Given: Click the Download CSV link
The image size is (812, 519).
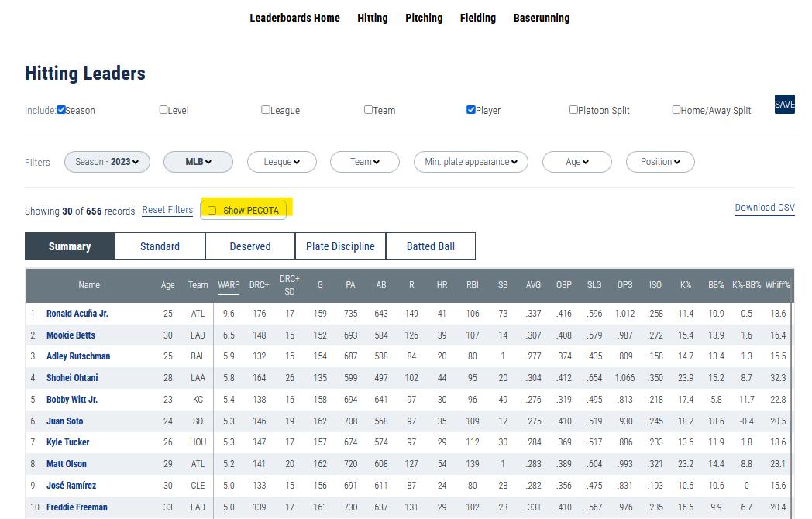Looking at the screenshot, I should (765, 208).
